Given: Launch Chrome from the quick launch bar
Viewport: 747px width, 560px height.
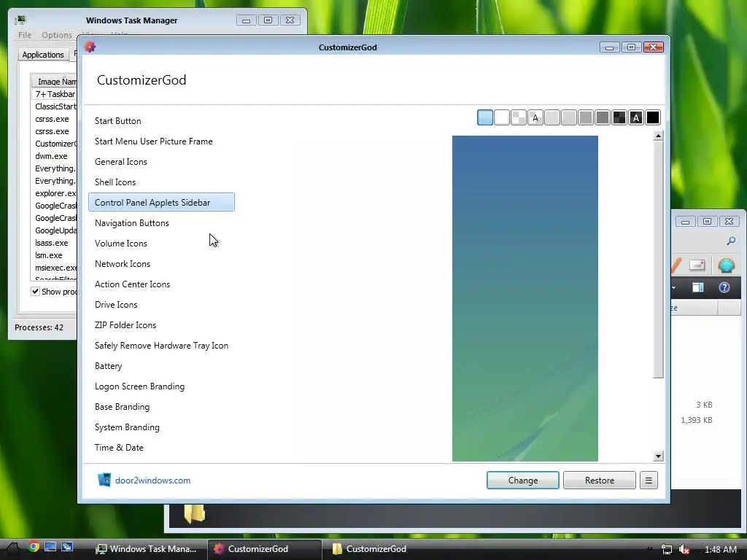Looking at the screenshot, I should (34, 547).
